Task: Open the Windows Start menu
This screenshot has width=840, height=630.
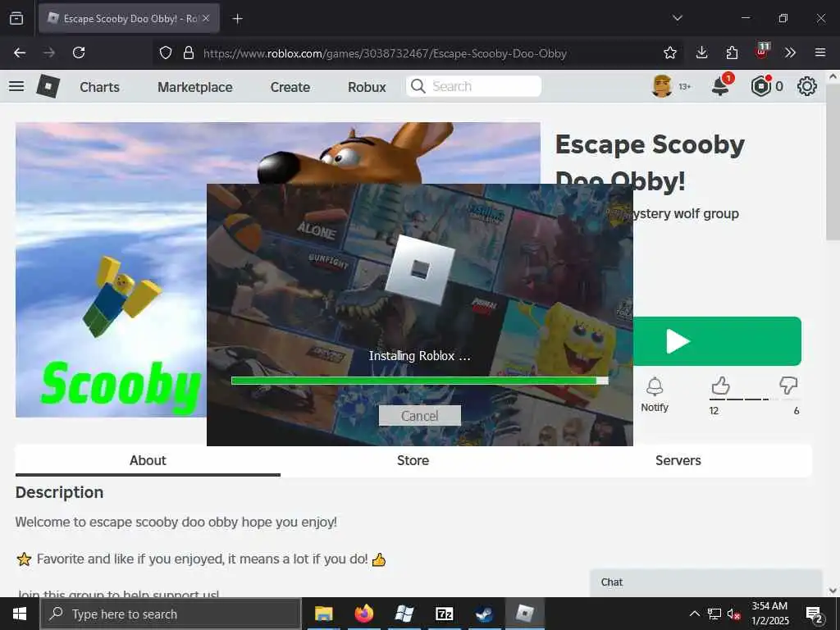Action: (20, 614)
